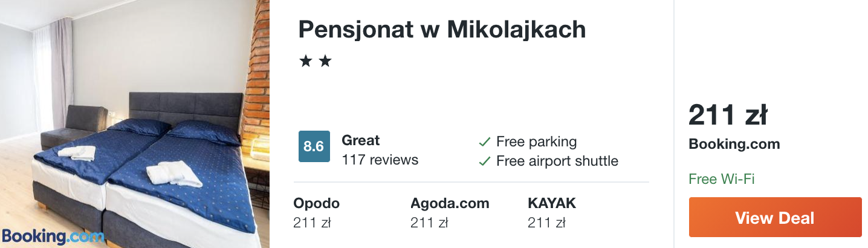Open the 117 reviews link

coord(380,160)
